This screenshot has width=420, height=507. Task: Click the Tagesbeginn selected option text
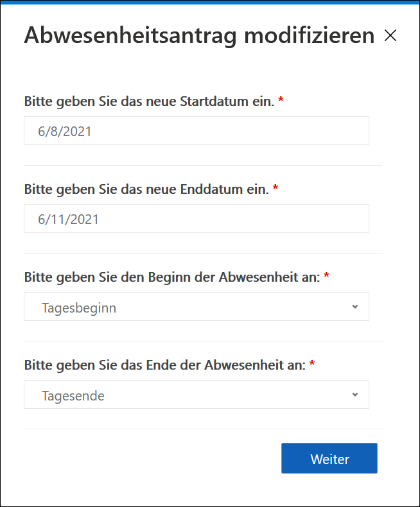coord(79,308)
